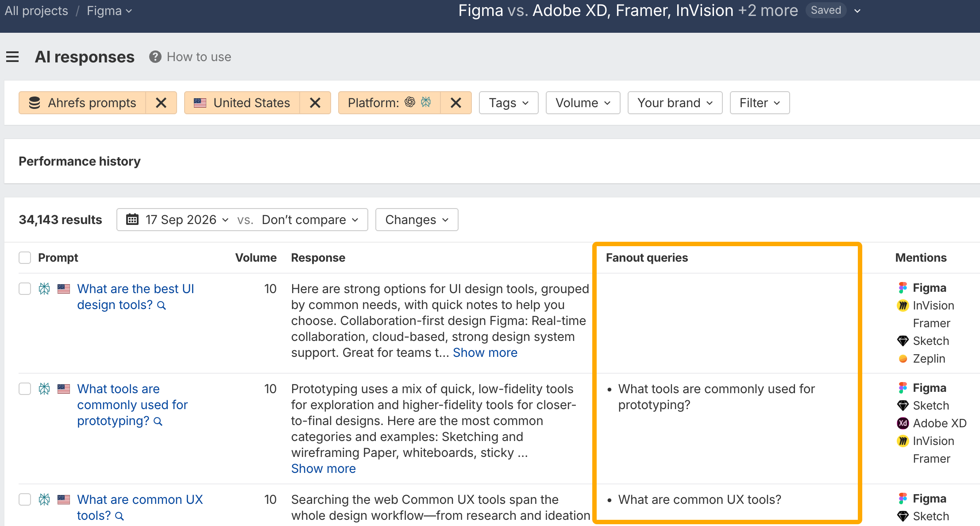Remove the United States filter
This screenshot has height=526, width=980.
pyautogui.click(x=315, y=103)
